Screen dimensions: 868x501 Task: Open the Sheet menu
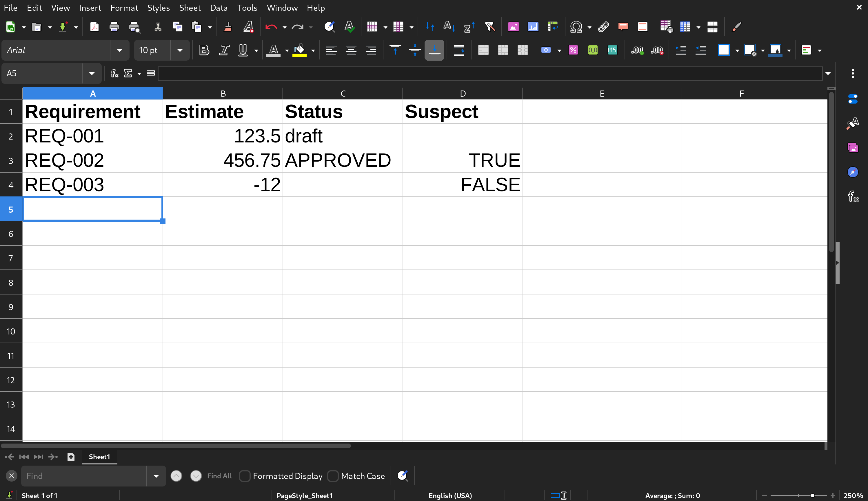click(x=190, y=8)
